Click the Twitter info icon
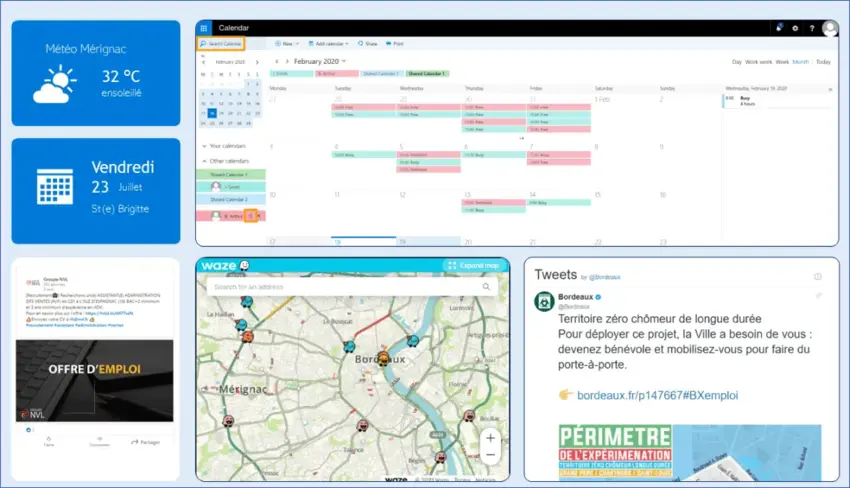850x488 pixels. click(x=818, y=276)
